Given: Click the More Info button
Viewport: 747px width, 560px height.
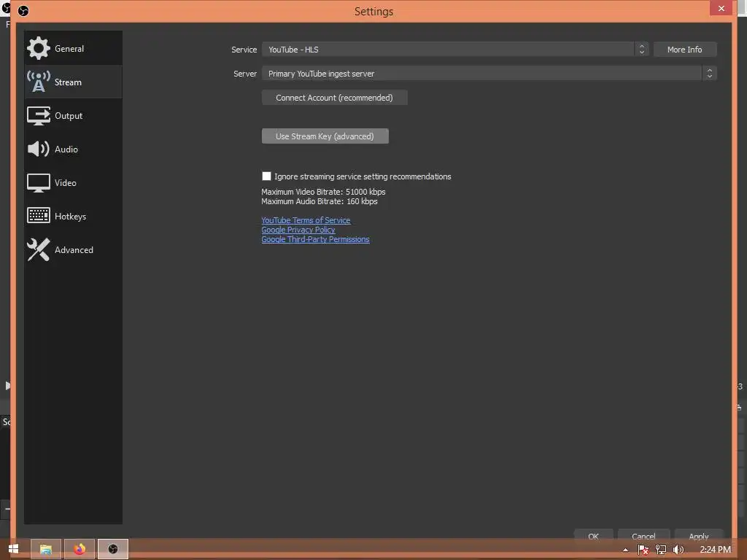Looking at the screenshot, I should point(684,49).
